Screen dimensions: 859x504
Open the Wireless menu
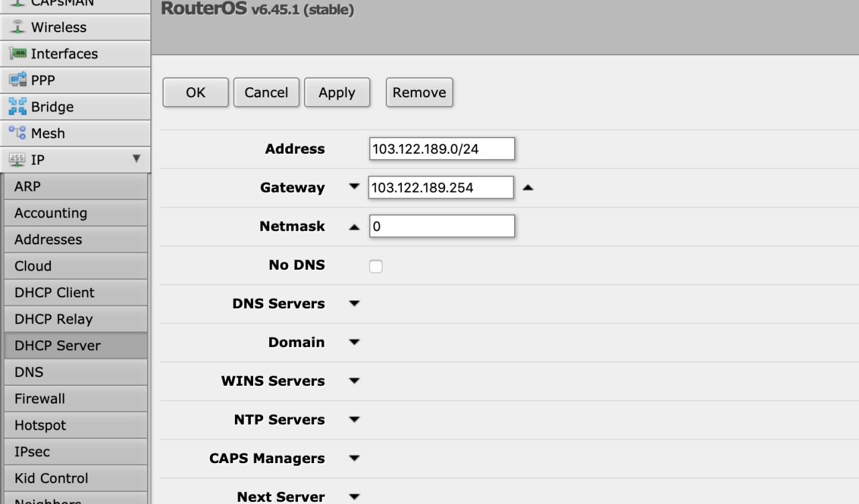pyautogui.click(x=75, y=28)
